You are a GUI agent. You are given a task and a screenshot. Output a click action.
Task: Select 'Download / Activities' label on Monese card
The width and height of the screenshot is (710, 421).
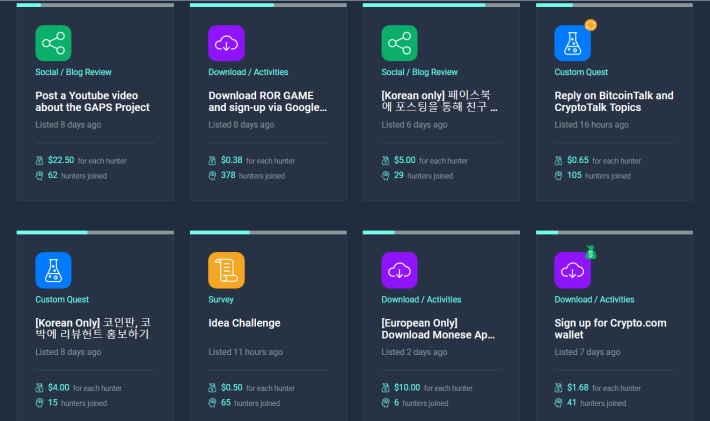tap(421, 299)
